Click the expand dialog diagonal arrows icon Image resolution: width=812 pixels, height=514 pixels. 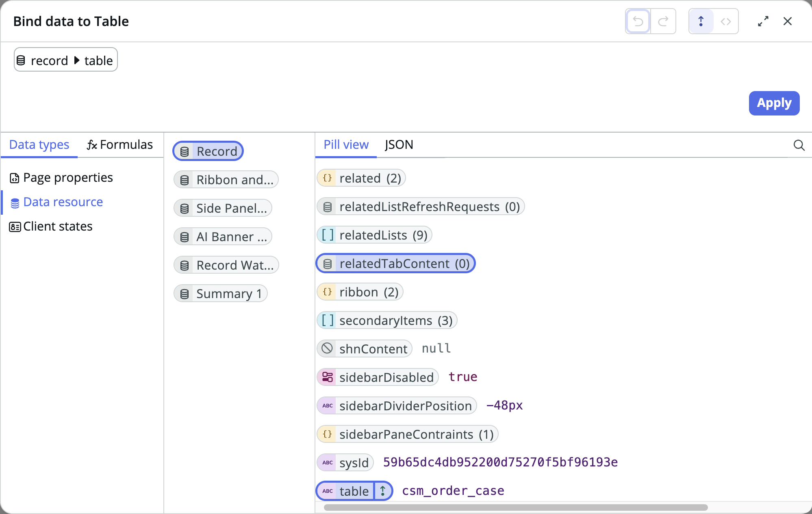pos(763,21)
